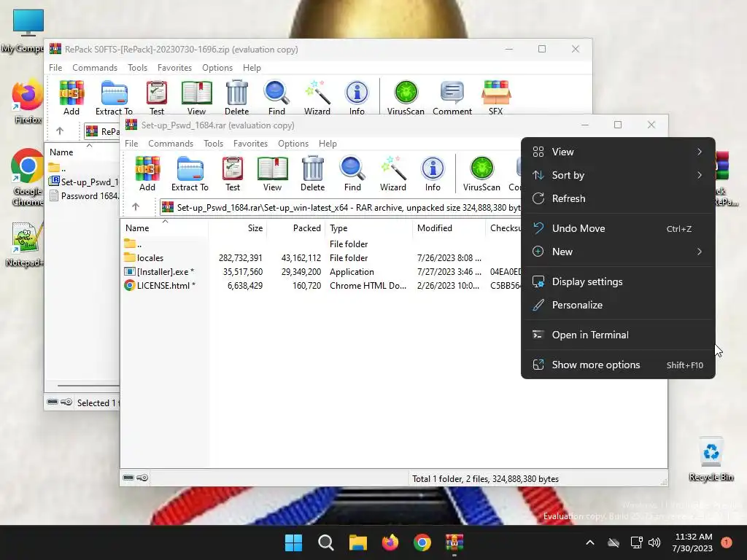
Task: Go up one level in RePack SOFTS window
Action: pos(60,131)
